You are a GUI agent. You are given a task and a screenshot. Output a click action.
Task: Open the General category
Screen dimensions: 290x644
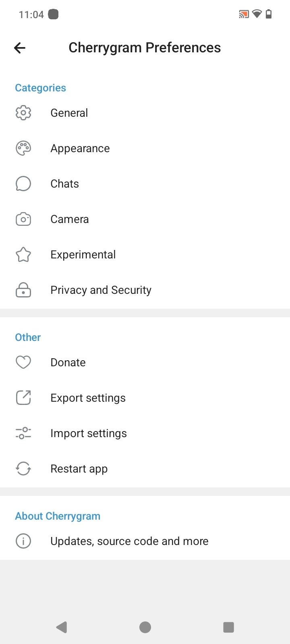(69, 113)
